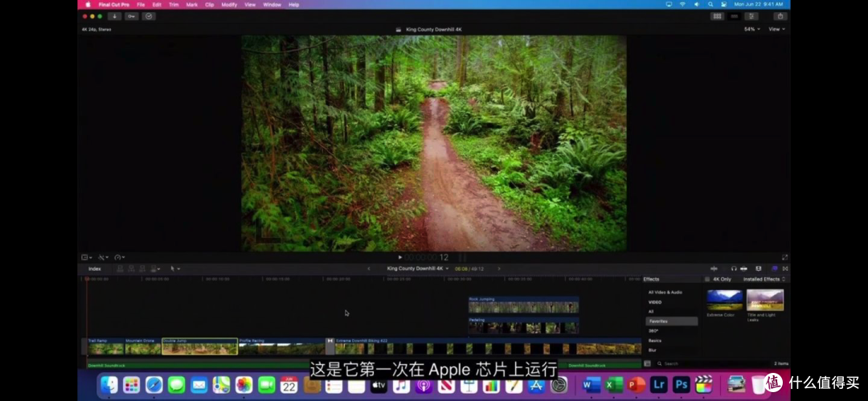This screenshot has height=401, width=868.
Task: Open the File menu
Action: 141,5
